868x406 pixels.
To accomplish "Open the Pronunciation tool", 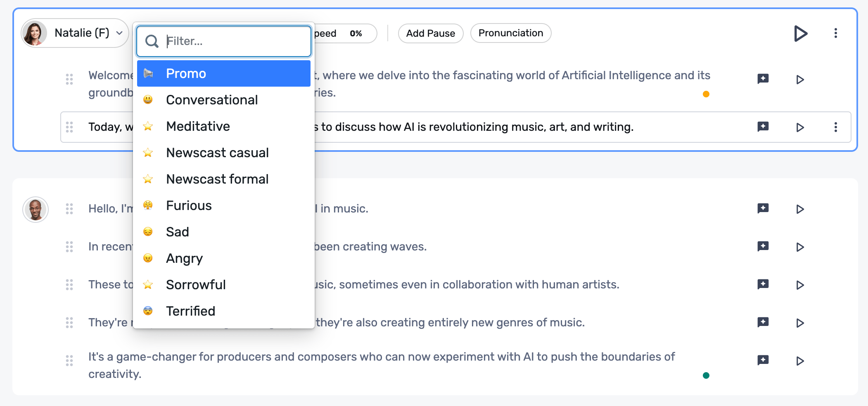I will coord(511,33).
